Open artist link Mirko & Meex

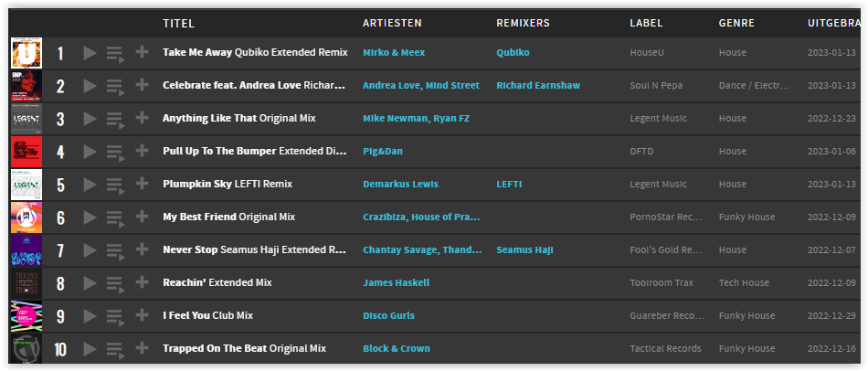[x=394, y=53]
